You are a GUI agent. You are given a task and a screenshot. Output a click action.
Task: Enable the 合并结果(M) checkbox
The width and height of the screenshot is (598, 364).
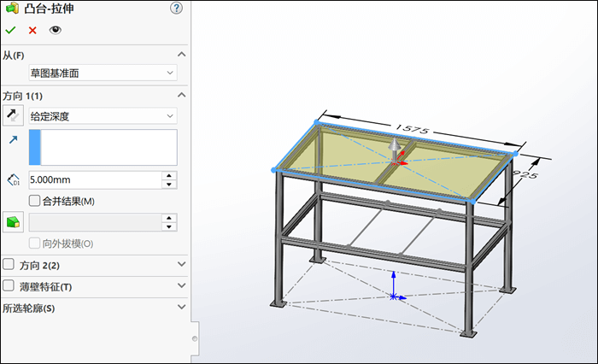pos(34,201)
